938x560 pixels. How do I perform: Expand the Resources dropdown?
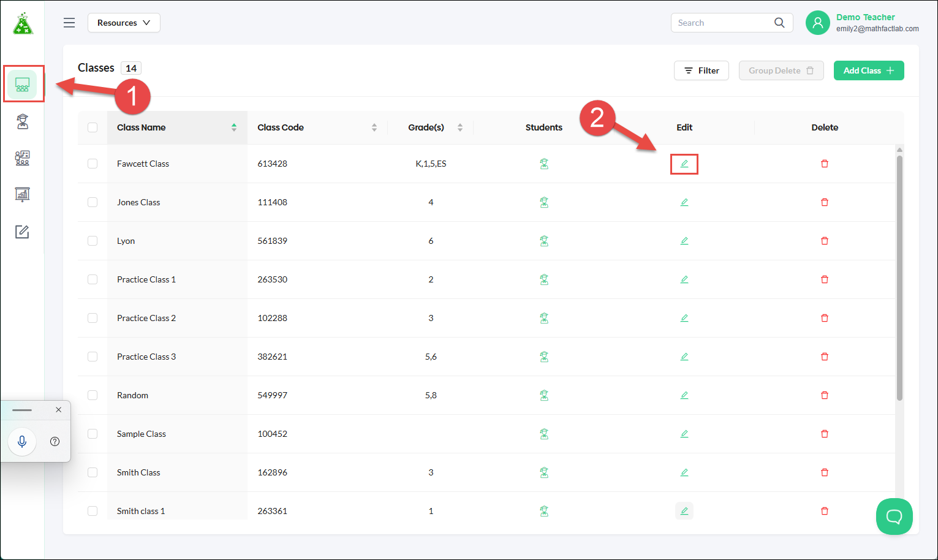coord(124,23)
